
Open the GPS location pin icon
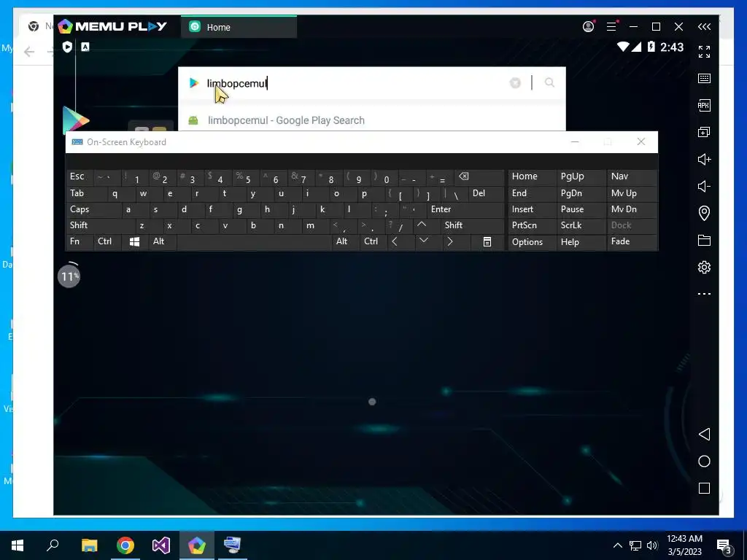pos(704,213)
